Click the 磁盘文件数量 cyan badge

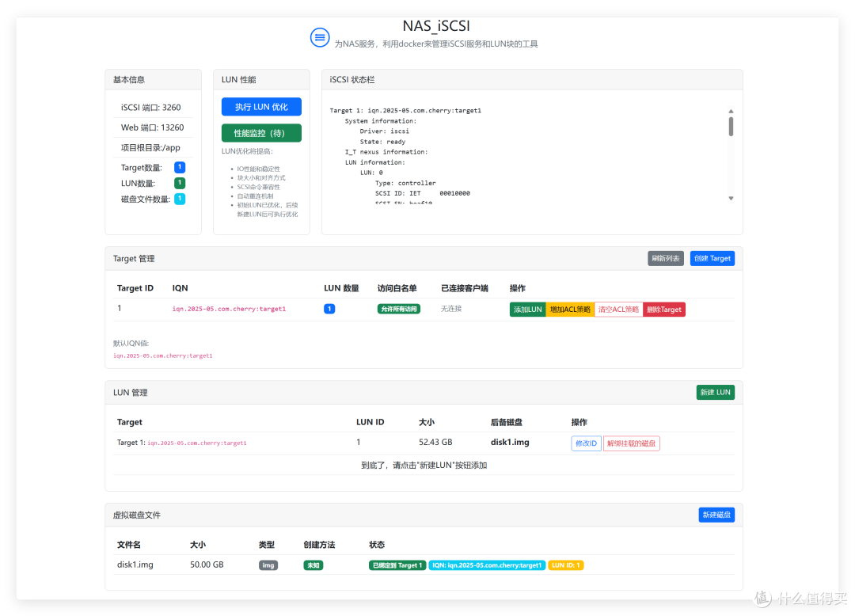pos(180,199)
